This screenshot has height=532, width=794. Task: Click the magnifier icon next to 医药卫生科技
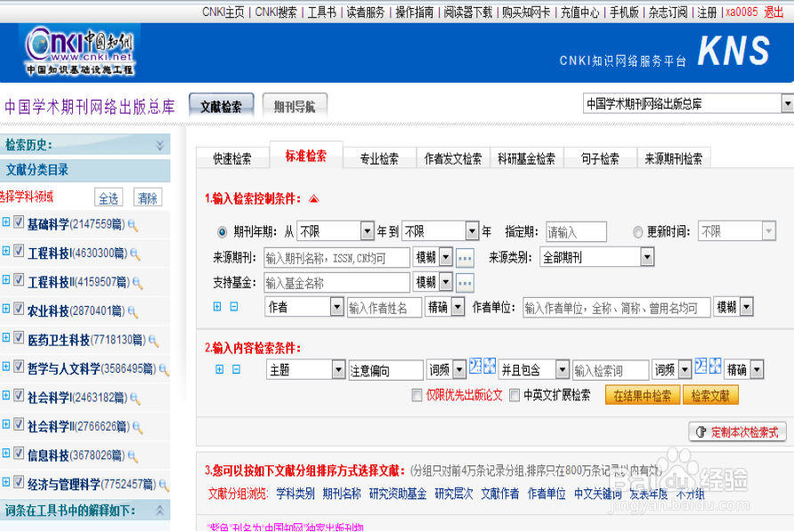click(154, 341)
